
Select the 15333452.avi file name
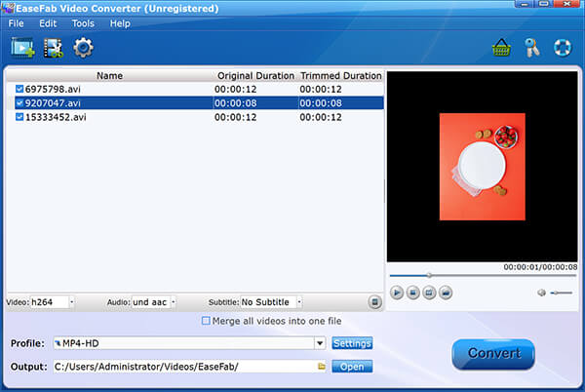[x=56, y=117]
